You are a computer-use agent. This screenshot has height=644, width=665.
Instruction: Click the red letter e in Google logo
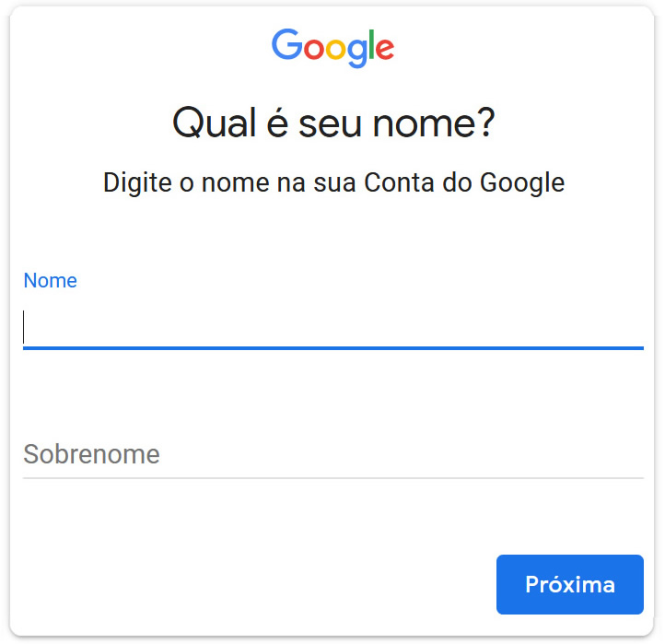click(x=385, y=49)
